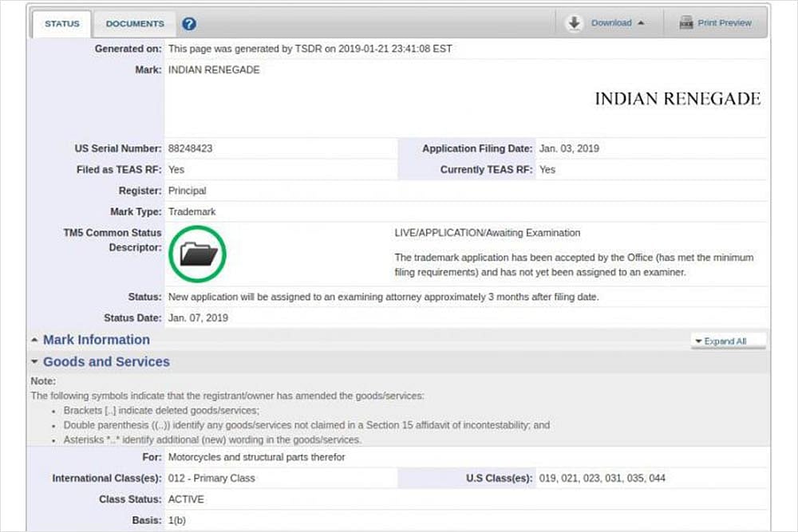
Task: Open Print Preview
Action: coord(725,23)
